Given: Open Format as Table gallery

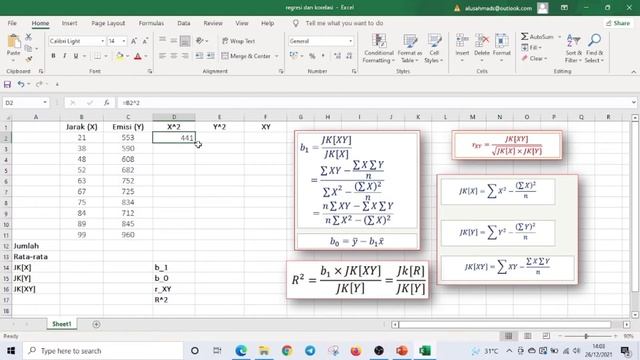Looking at the screenshot, I should 409,49.
